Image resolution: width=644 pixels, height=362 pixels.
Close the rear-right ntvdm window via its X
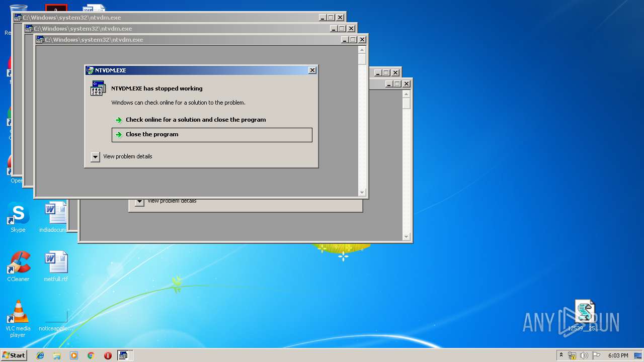pyautogui.click(x=407, y=84)
